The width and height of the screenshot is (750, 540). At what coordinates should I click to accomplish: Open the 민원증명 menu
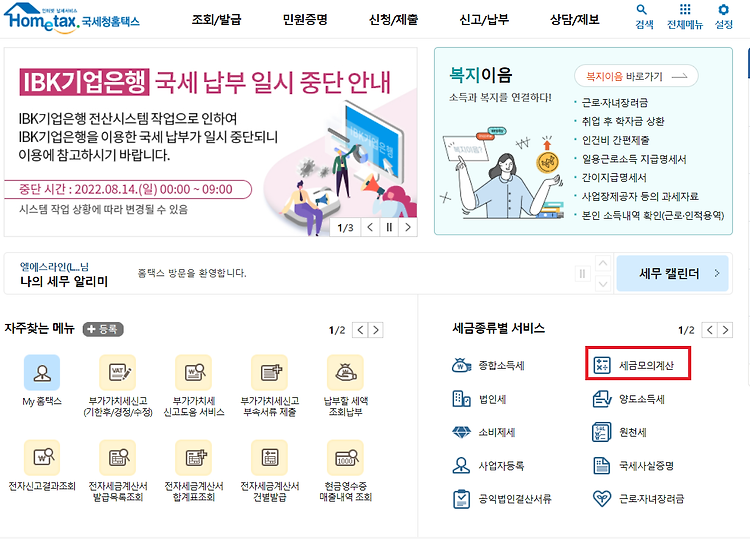(x=305, y=20)
